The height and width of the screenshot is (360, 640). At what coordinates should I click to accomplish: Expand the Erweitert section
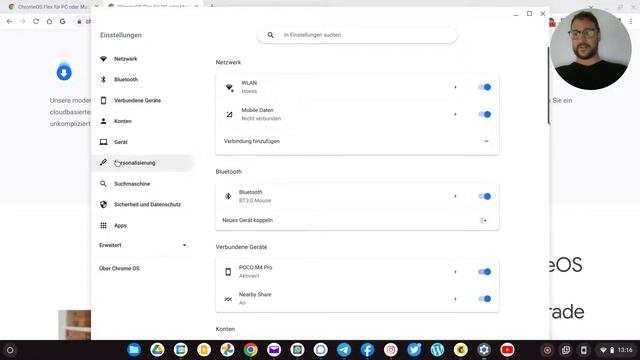point(143,245)
